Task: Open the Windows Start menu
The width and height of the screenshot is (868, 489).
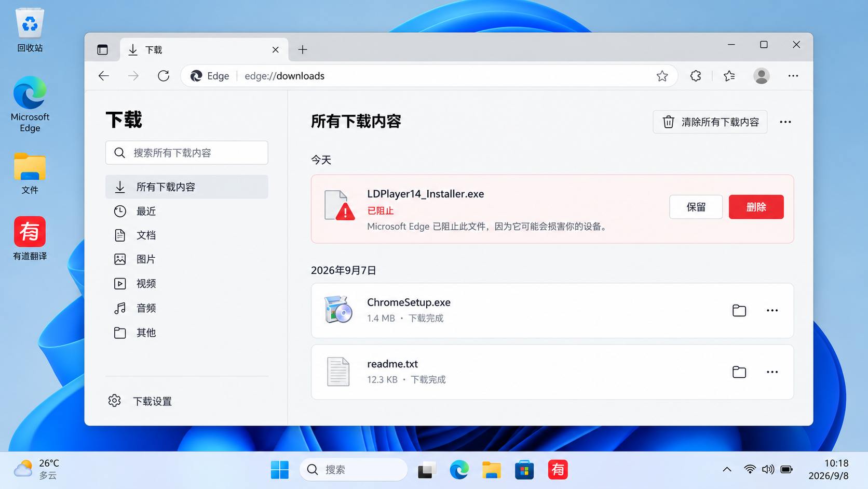Action: pos(280,470)
